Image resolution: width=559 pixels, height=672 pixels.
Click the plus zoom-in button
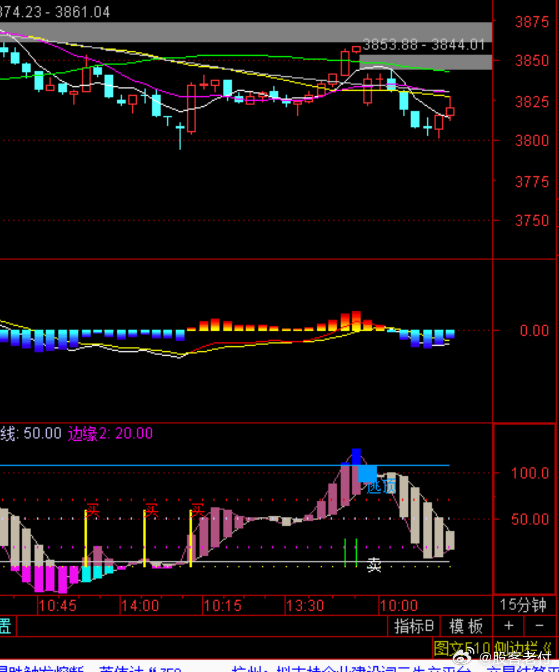click(508, 626)
